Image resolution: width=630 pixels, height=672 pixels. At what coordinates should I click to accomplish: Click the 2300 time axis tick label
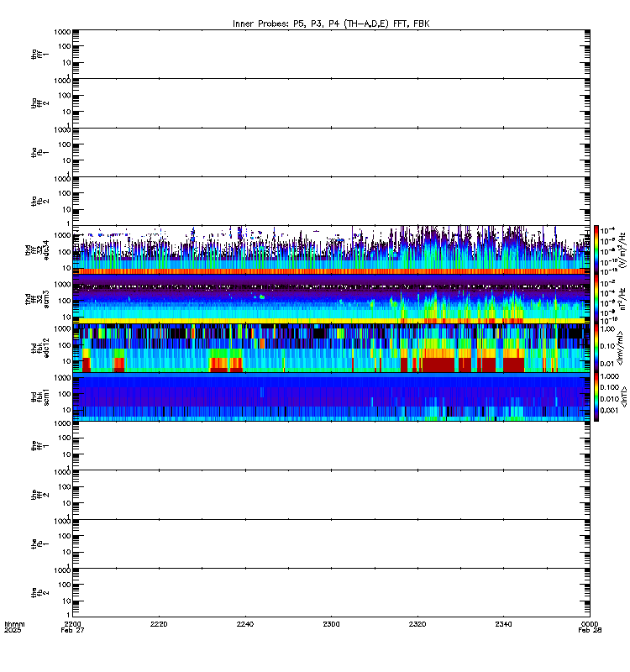331,624
